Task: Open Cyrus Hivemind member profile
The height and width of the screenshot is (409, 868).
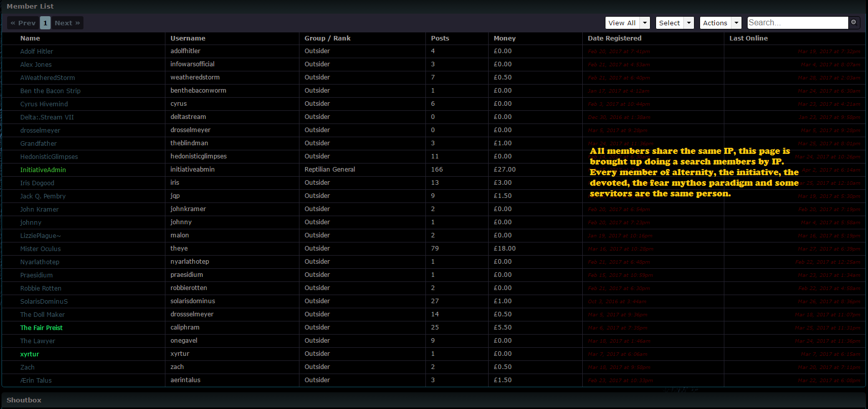Action: (x=44, y=104)
